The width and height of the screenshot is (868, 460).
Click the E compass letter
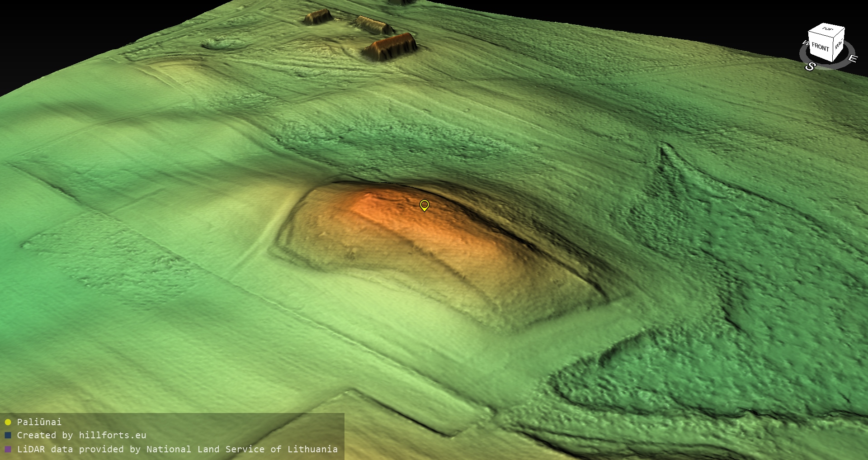click(852, 58)
